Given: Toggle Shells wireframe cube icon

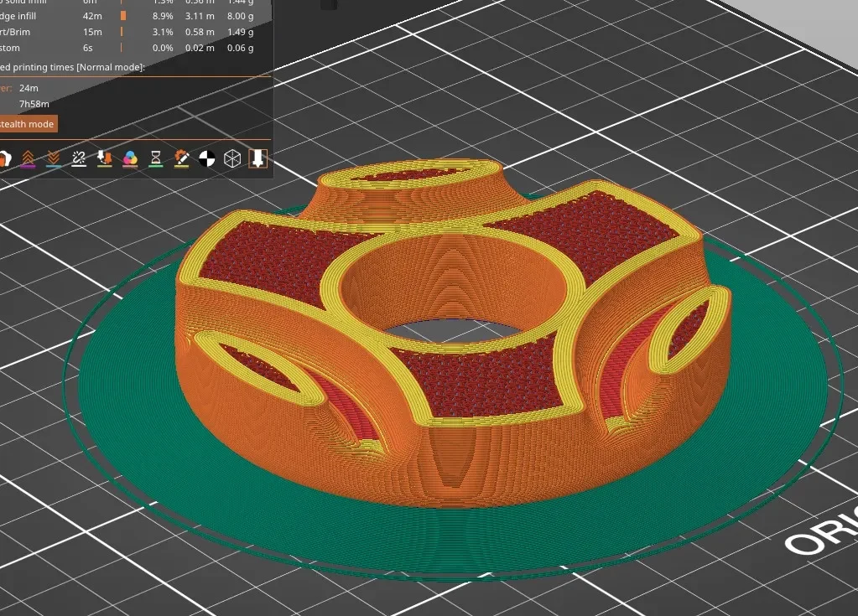Looking at the screenshot, I should [x=232, y=158].
